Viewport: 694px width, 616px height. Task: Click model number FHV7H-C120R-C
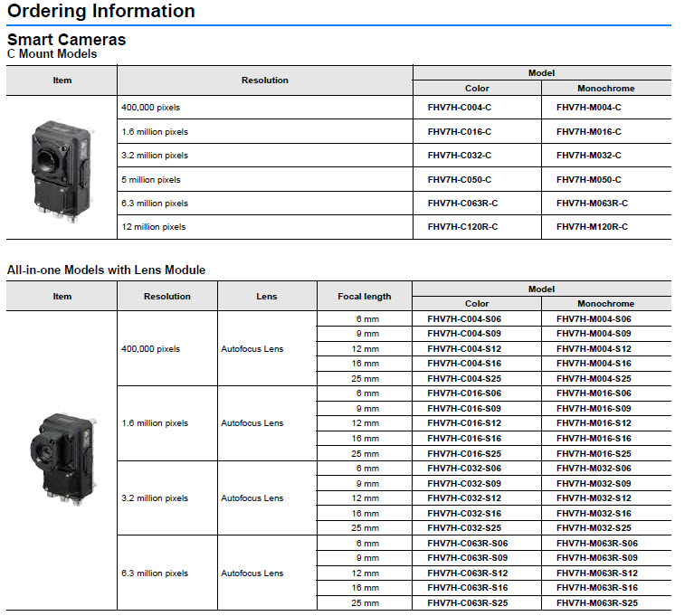[462, 227]
